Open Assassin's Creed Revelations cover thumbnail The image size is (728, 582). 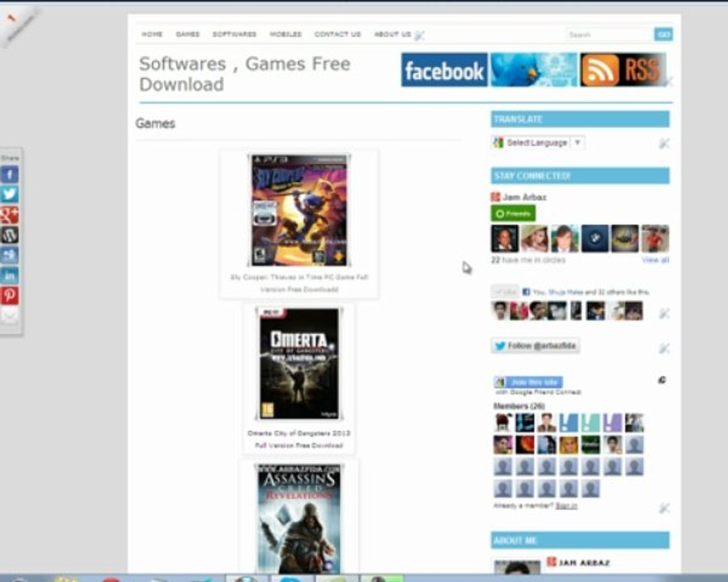pyautogui.click(x=299, y=519)
